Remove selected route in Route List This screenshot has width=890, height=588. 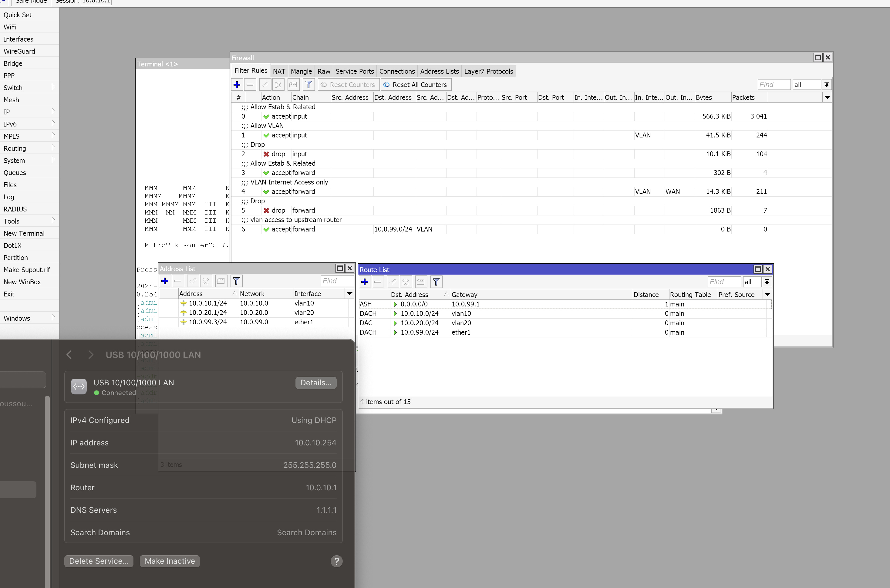pyautogui.click(x=378, y=282)
